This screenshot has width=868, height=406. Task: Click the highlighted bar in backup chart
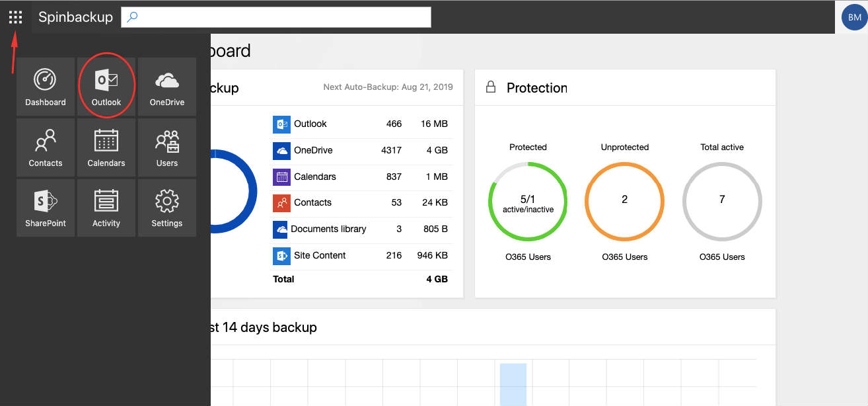tap(513, 384)
